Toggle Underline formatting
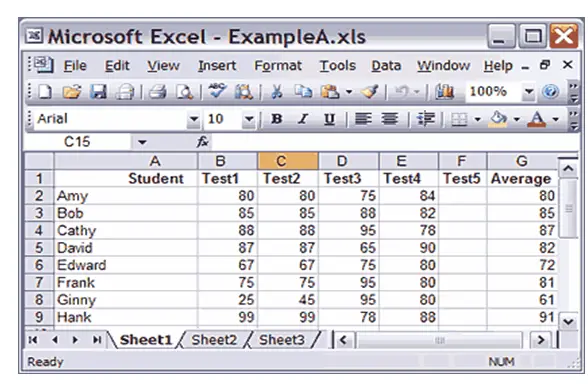The height and width of the screenshot is (384, 588). pyautogui.click(x=329, y=119)
